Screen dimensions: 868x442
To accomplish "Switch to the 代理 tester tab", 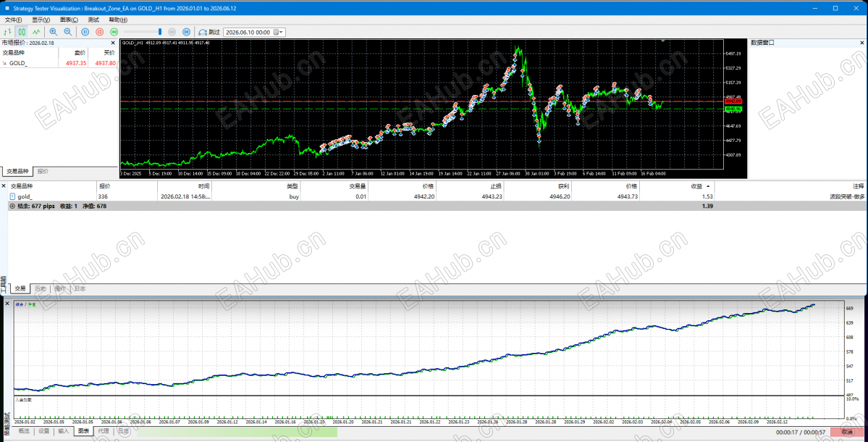I will click(x=104, y=431).
